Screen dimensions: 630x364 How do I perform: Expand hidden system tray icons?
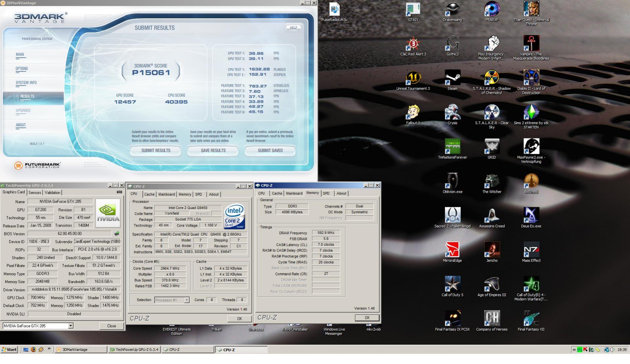point(574,350)
